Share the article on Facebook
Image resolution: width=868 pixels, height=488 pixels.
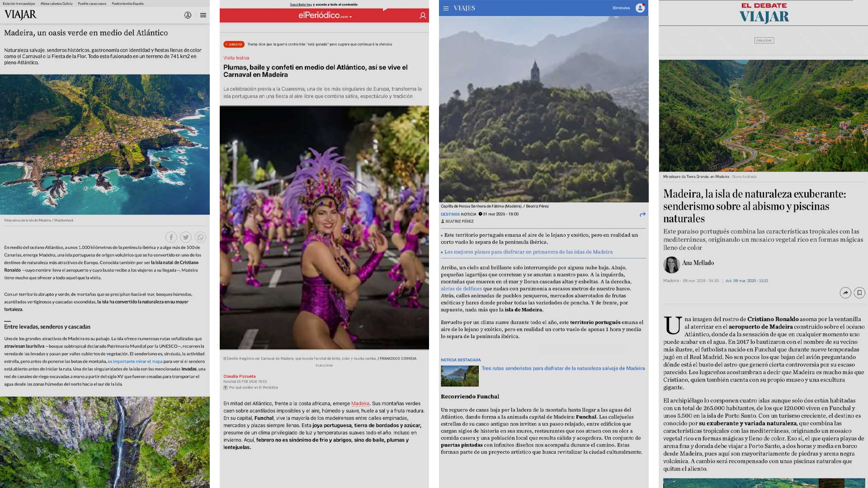[171, 237]
